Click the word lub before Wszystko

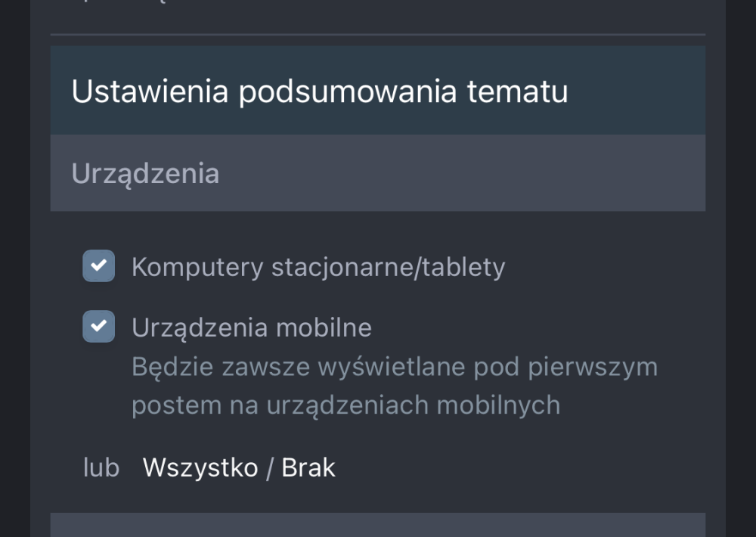coord(101,467)
